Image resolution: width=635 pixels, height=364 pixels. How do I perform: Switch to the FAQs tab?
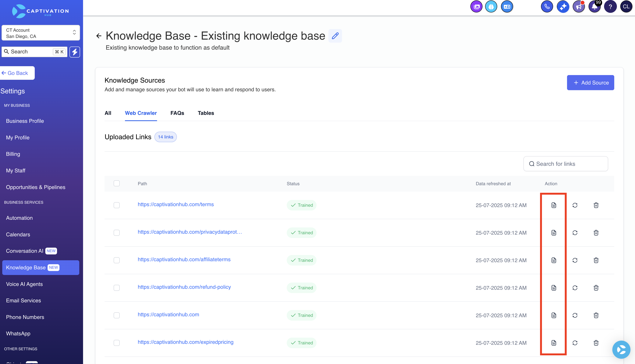click(x=177, y=113)
